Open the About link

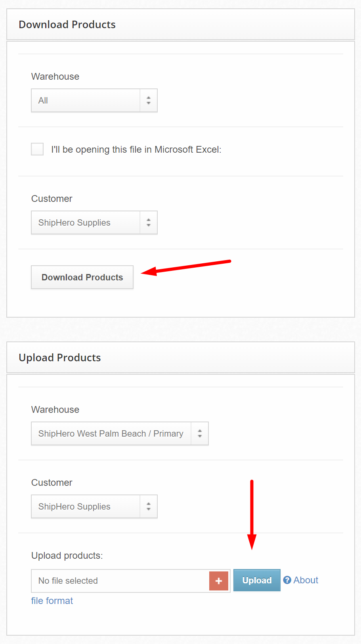point(306,580)
